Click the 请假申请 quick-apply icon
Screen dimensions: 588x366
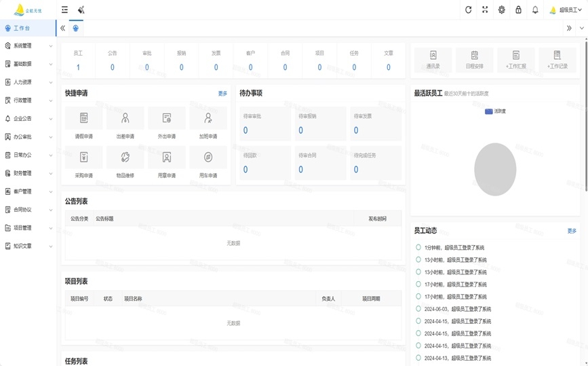click(x=83, y=118)
